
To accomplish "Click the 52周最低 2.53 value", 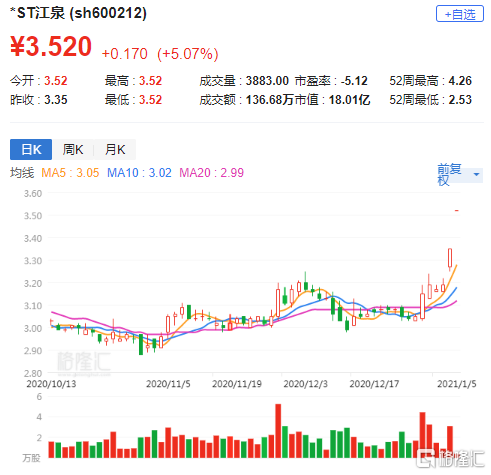I will [x=430, y=100].
